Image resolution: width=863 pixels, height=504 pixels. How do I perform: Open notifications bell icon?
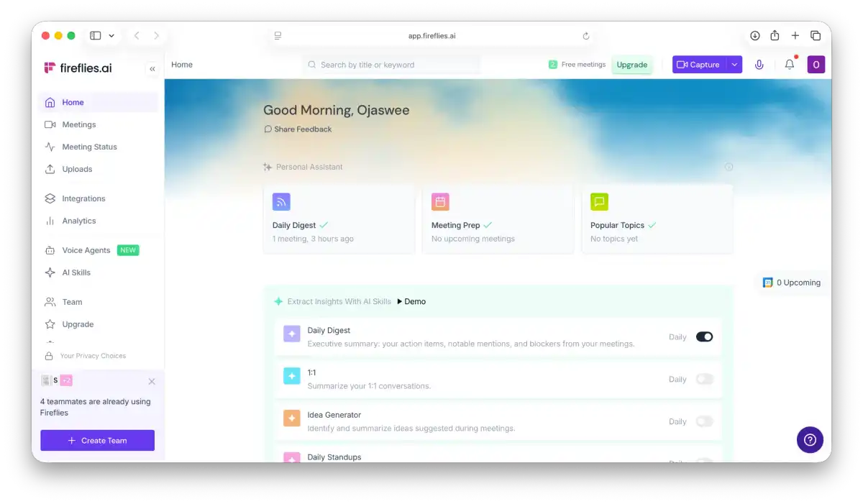(790, 65)
